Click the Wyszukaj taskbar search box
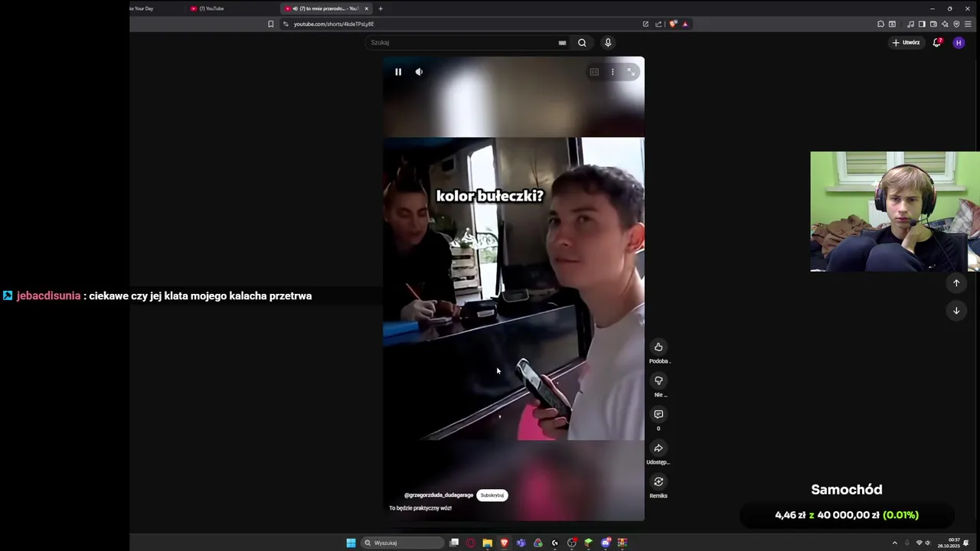 pyautogui.click(x=402, y=543)
